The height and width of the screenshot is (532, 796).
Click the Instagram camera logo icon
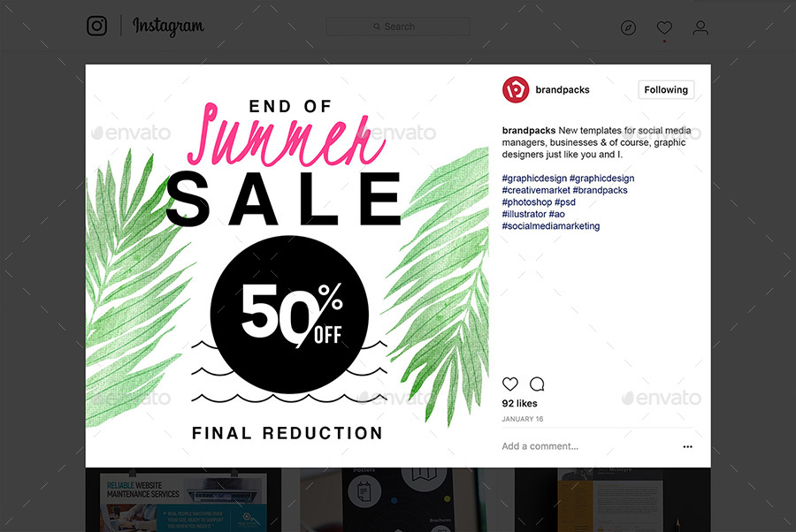[x=96, y=26]
